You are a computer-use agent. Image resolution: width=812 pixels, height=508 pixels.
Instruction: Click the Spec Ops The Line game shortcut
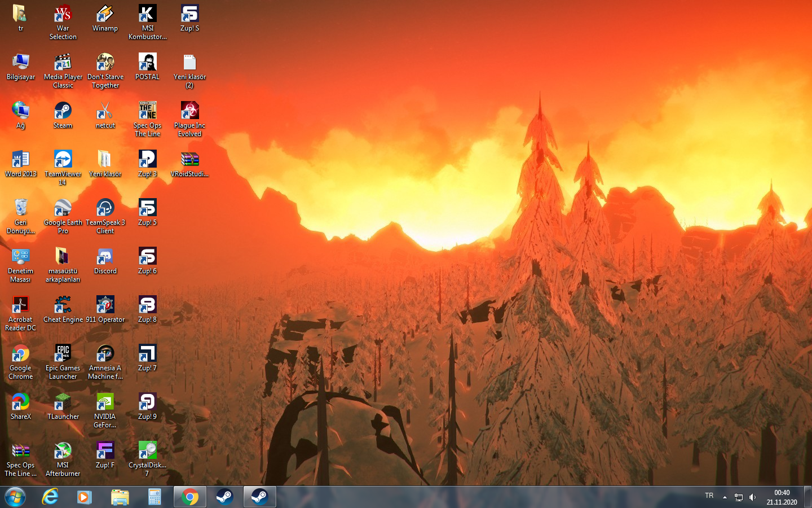(148, 120)
